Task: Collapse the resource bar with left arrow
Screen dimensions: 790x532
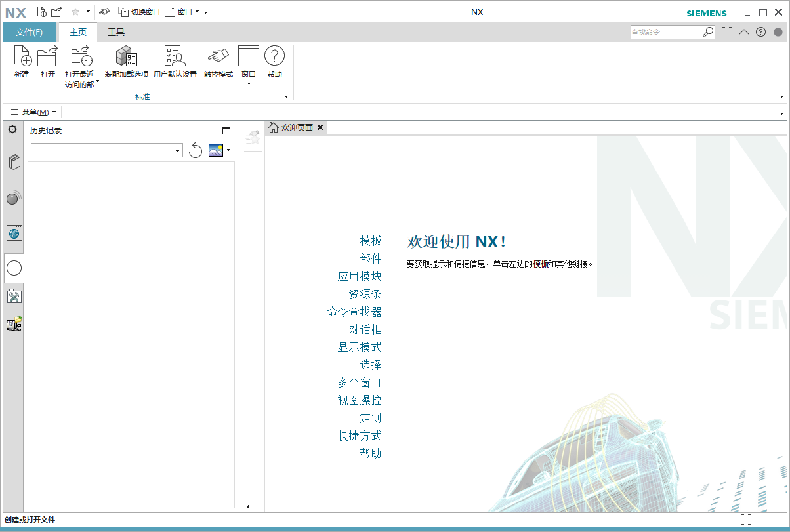Action: (x=248, y=506)
